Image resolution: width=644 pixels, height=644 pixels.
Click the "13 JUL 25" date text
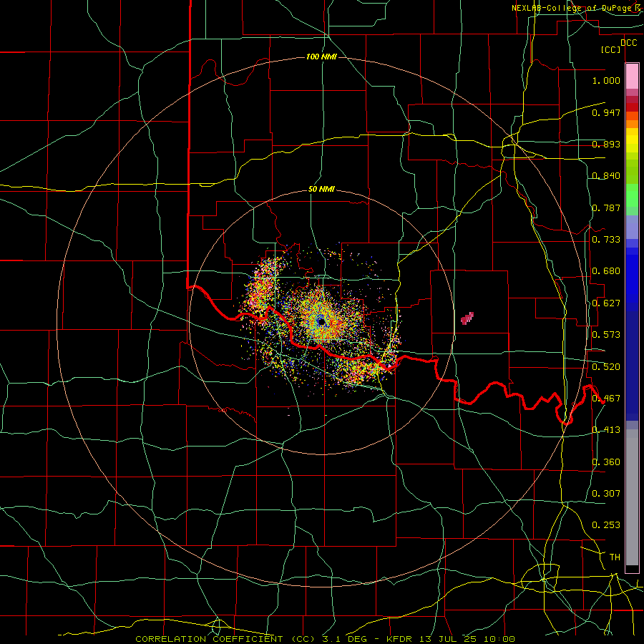pos(447,639)
